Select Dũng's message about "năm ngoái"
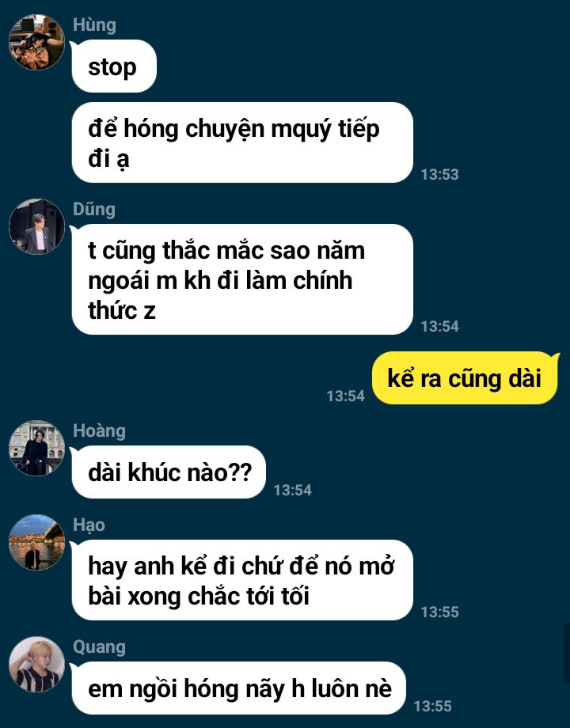 242,279
